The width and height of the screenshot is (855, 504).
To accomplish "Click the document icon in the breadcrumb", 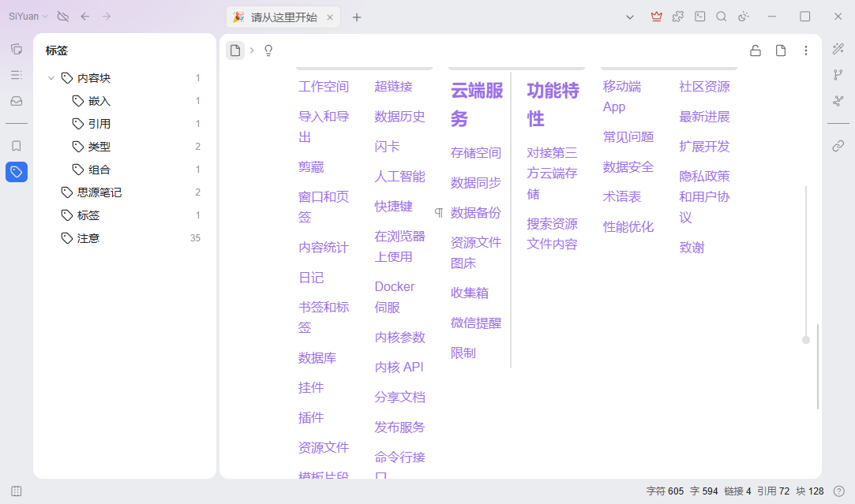I will click(x=235, y=50).
